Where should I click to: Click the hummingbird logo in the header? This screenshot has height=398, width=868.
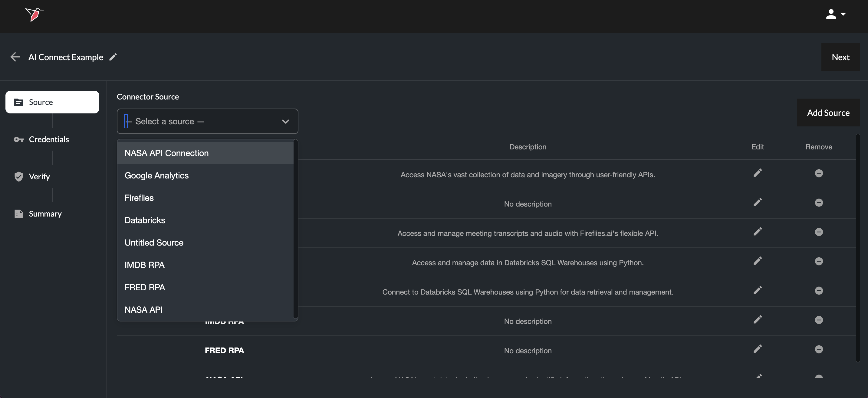coord(34,15)
